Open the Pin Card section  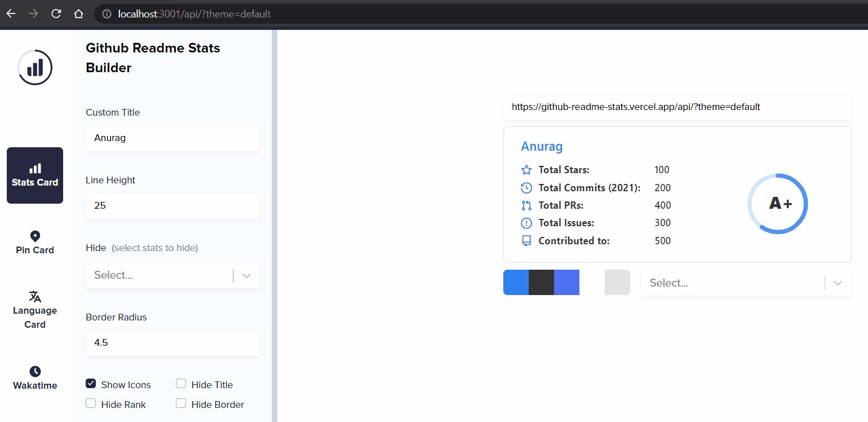(35, 241)
